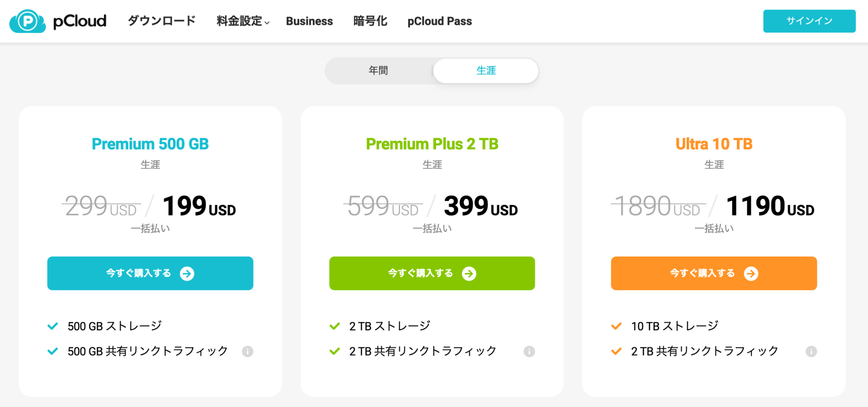
Task: Open the ダウンロード menu item
Action: point(161,21)
